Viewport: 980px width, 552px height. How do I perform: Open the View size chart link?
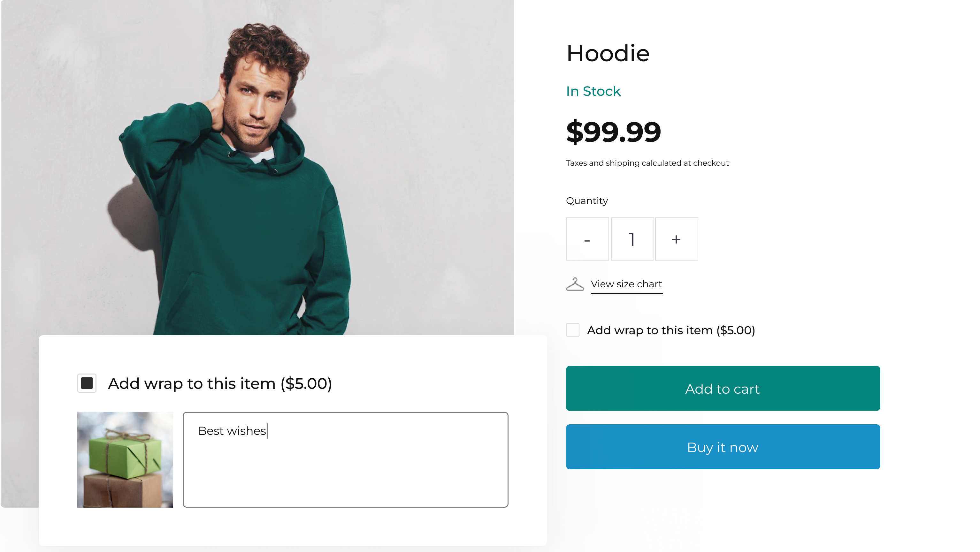click(626, 284)
